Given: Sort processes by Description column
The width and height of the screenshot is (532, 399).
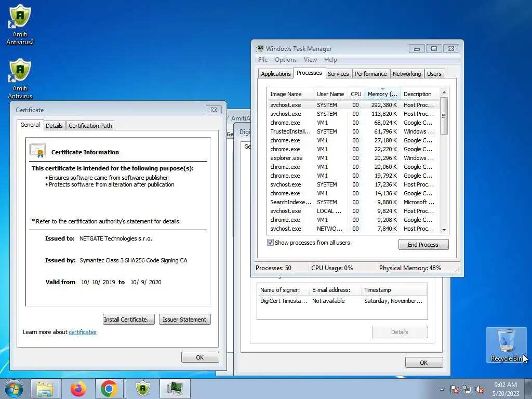Looking at the screenshot, I should pyautogui.click(x=420, y=94).
